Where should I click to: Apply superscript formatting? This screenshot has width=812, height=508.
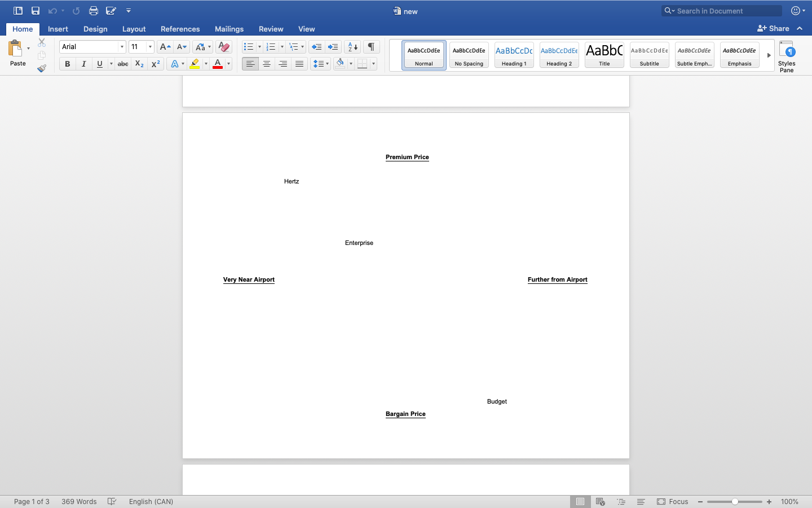156,64
